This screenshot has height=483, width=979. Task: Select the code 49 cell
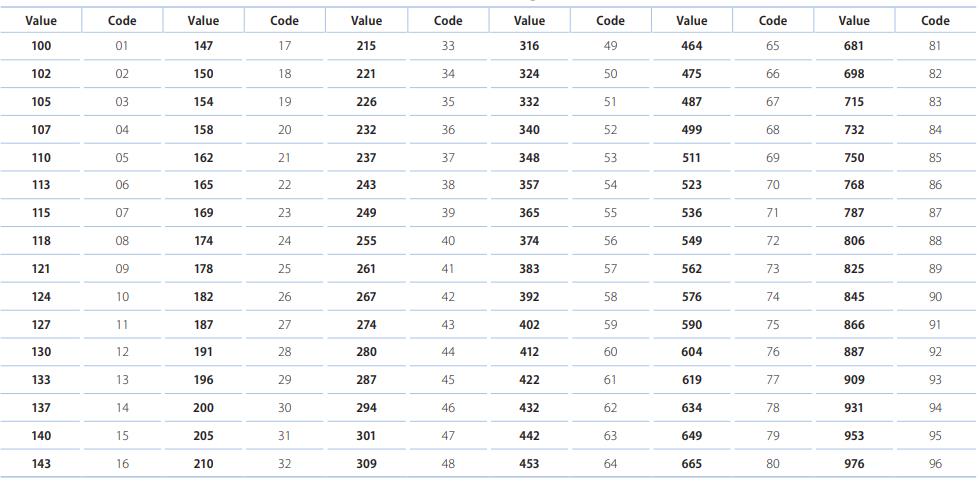pyautogui.click(x=610, y=46)
